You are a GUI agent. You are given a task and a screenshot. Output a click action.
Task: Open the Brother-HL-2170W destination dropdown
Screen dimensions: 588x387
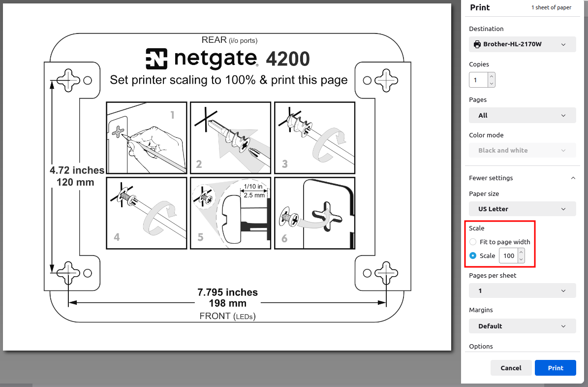click(522, 44)
